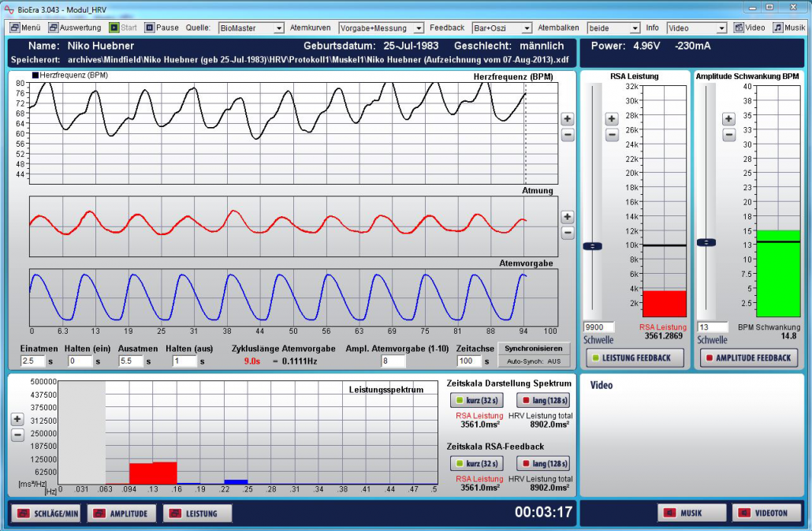This screenshot has width=812, height=531.
Task: Zoom in on the Herzfrequenz chart with plus icon
Action: (566, 118)
